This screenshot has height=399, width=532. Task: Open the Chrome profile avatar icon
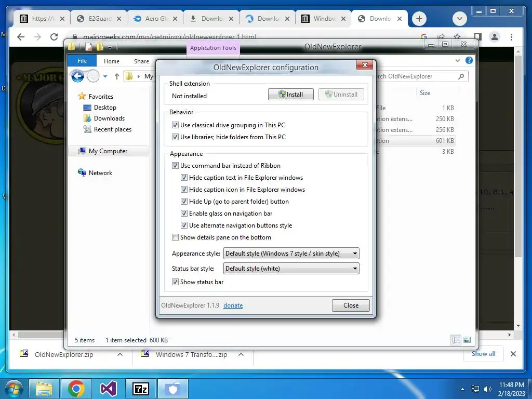click(x=495, y=37)
